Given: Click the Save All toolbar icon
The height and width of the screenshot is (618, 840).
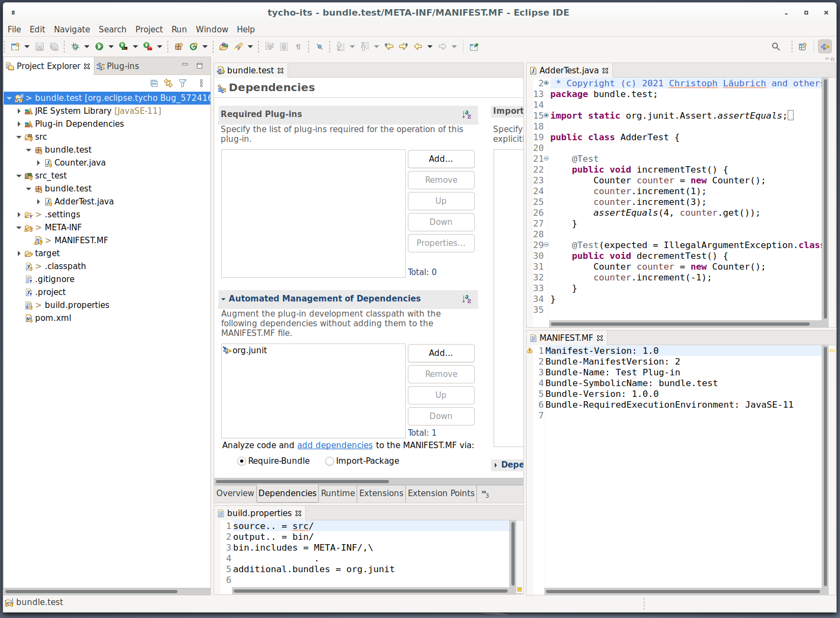Looking at the screenshot, I should (54, 47).
